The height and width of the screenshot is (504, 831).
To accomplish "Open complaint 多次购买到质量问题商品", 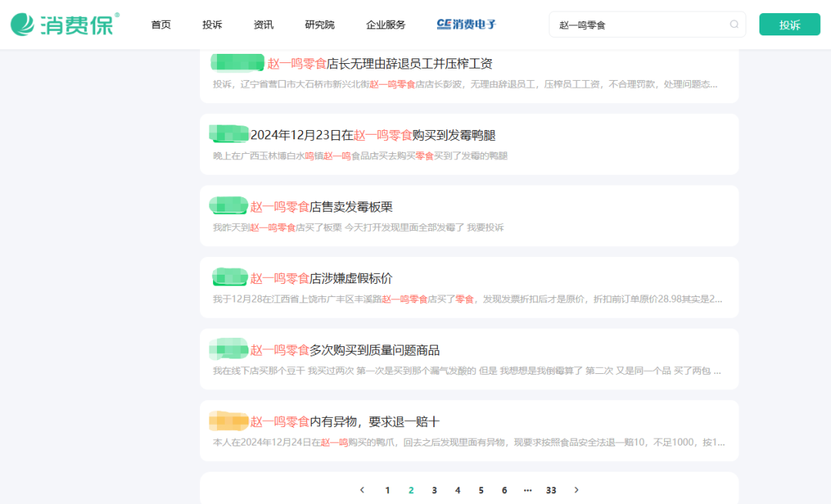I will pos(345,350).
